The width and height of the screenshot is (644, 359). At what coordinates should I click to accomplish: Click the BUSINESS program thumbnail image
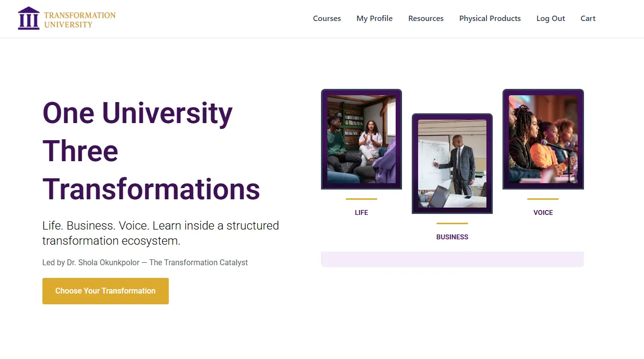pyautogui.click(x=452, y=164)
